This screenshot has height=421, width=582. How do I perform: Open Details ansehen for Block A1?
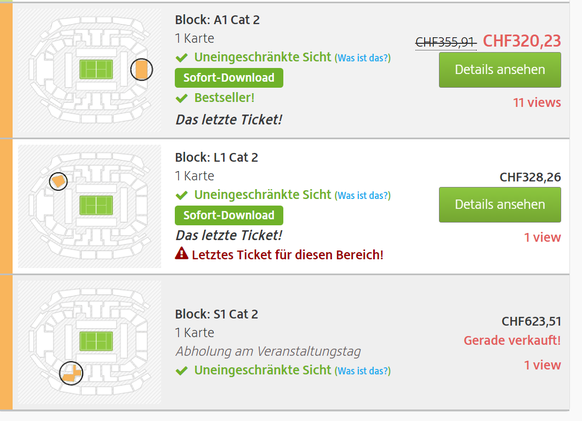[x=500, y=70]
